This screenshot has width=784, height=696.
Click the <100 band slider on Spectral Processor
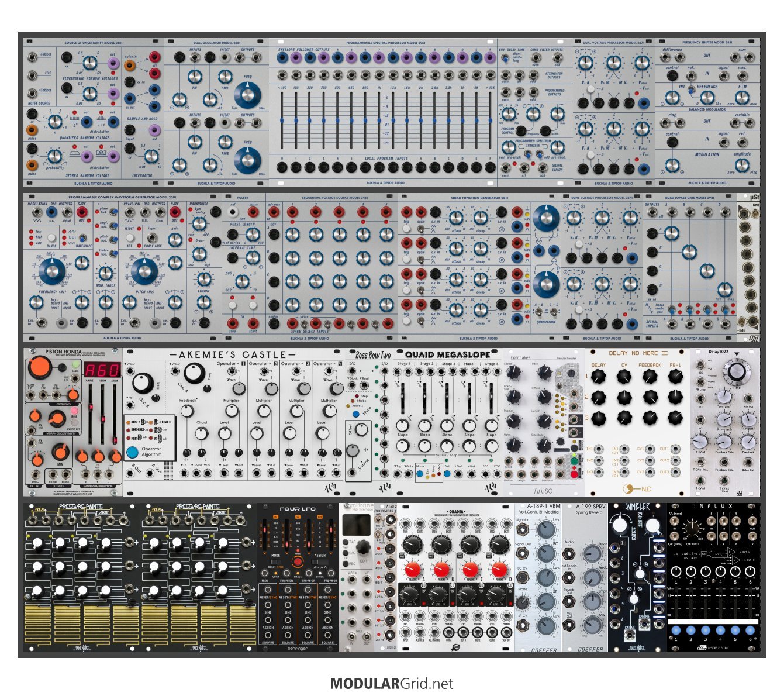point(282,120)
